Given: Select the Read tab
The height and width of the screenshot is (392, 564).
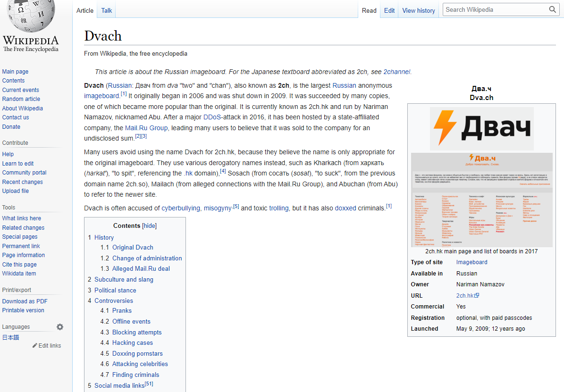Looking at the screenshot, I should (369, 10).
